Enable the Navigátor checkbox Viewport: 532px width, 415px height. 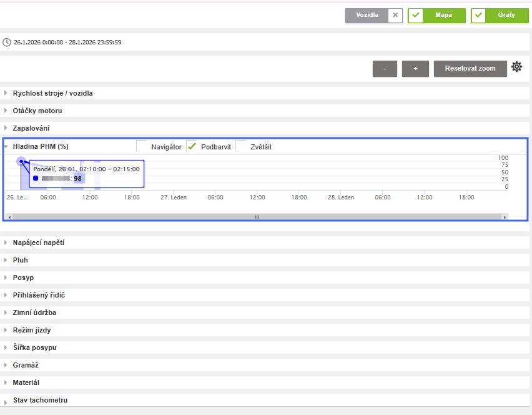[x=142, y=146]
